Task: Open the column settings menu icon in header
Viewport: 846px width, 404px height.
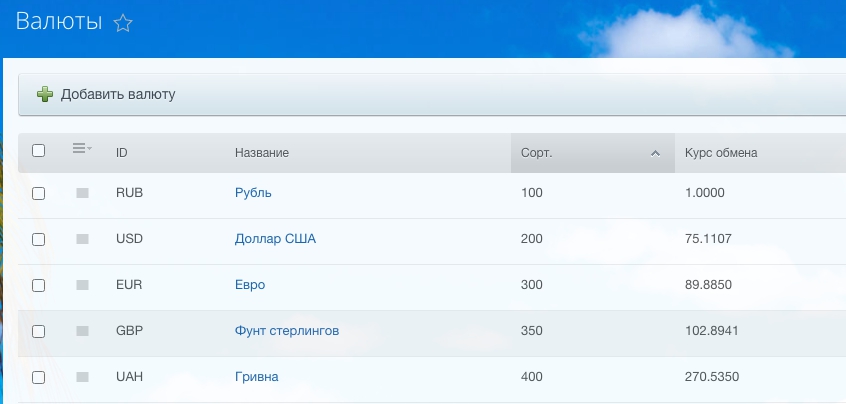Action: 82,150
